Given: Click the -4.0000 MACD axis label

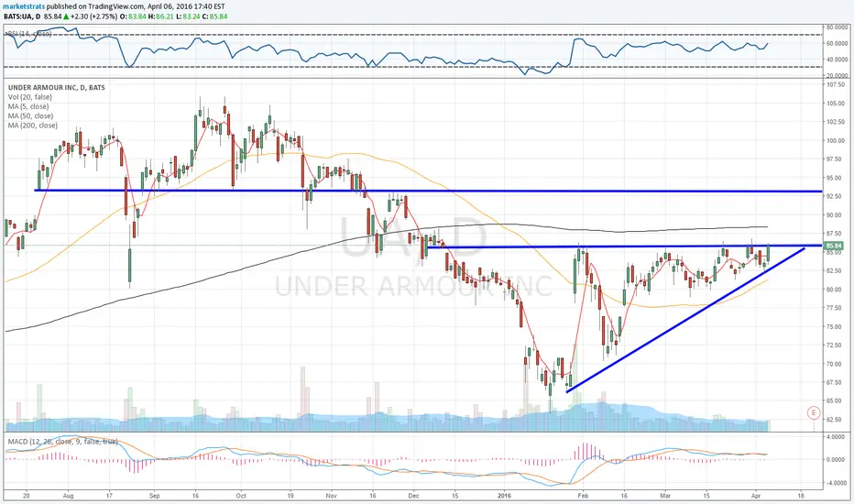Looking at the screenshot, I should [836, 483].
